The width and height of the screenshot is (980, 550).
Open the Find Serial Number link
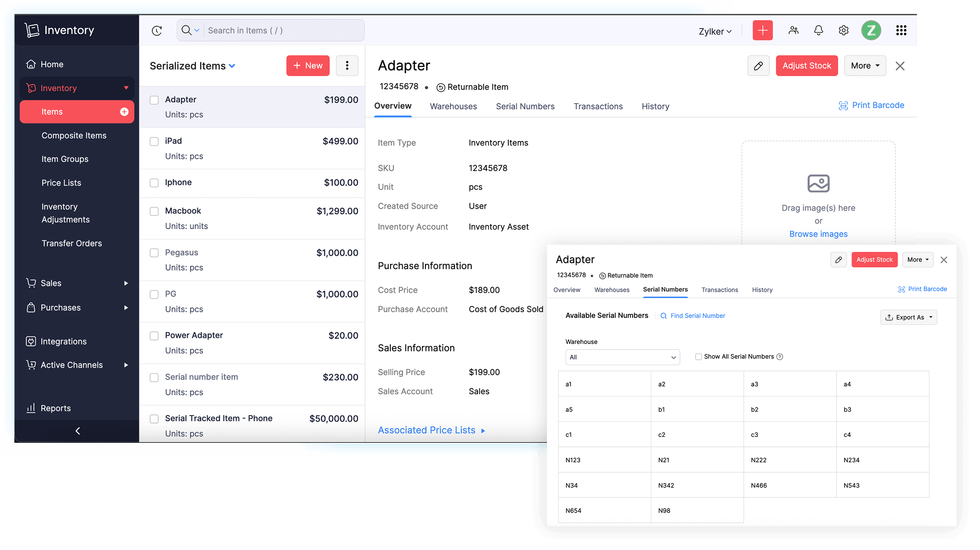pos(697,315)
